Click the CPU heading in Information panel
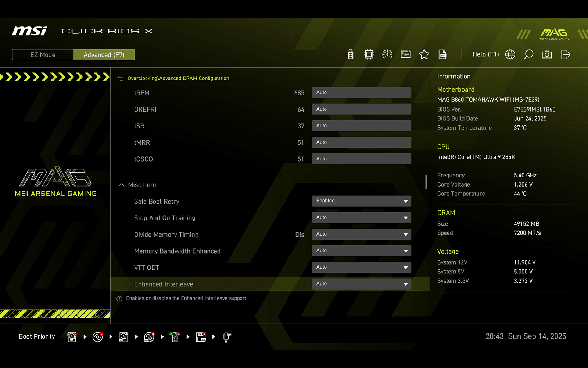This screenshot has width=588, height=368. coord(443,147)
